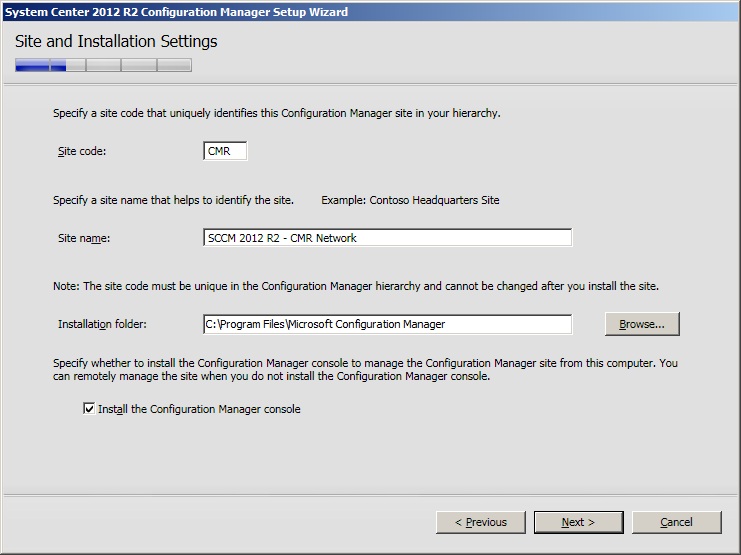Uncheck Install the Configuration Manager console checkbox
The image size is (741, 555).
[x=89, y=409]
